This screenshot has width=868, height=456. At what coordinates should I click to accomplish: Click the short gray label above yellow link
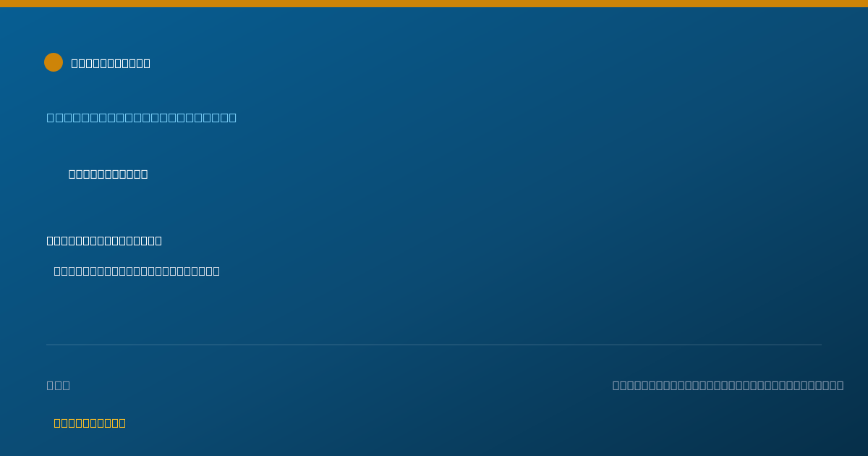[59, 385]
